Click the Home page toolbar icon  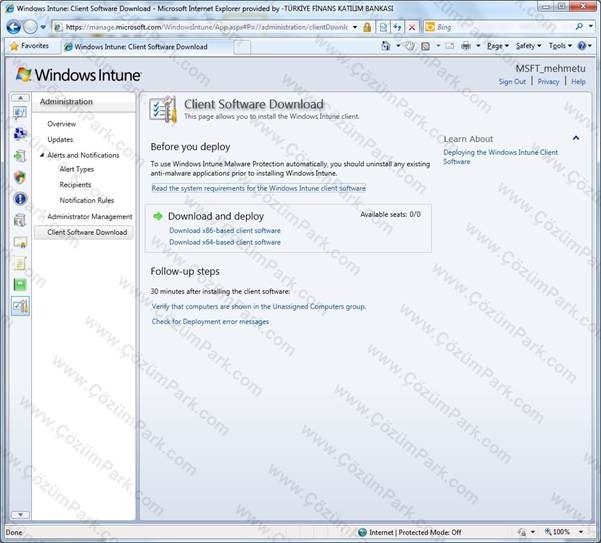point(385,46)
